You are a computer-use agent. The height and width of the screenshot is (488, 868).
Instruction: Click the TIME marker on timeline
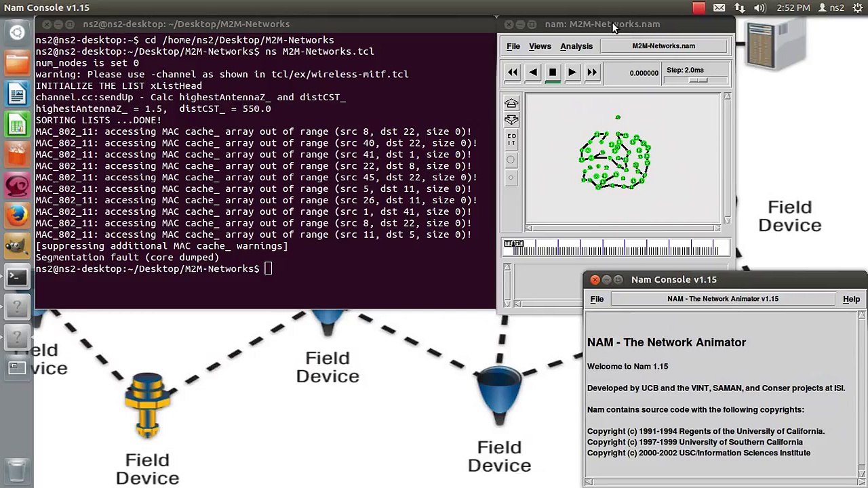coord(513,243)
